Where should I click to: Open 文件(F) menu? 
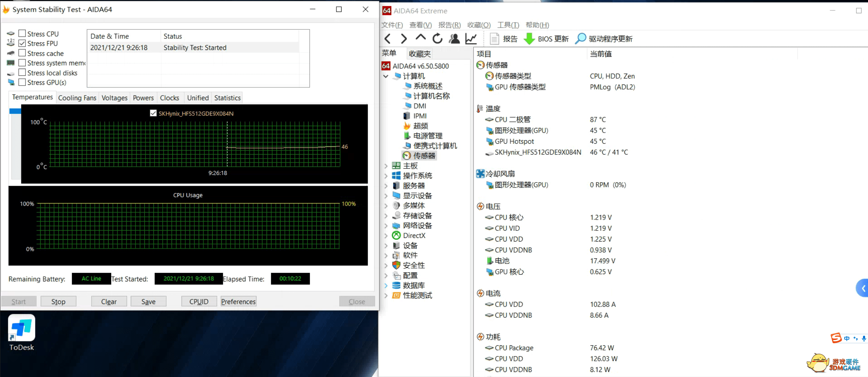click(x=392, y=25)
